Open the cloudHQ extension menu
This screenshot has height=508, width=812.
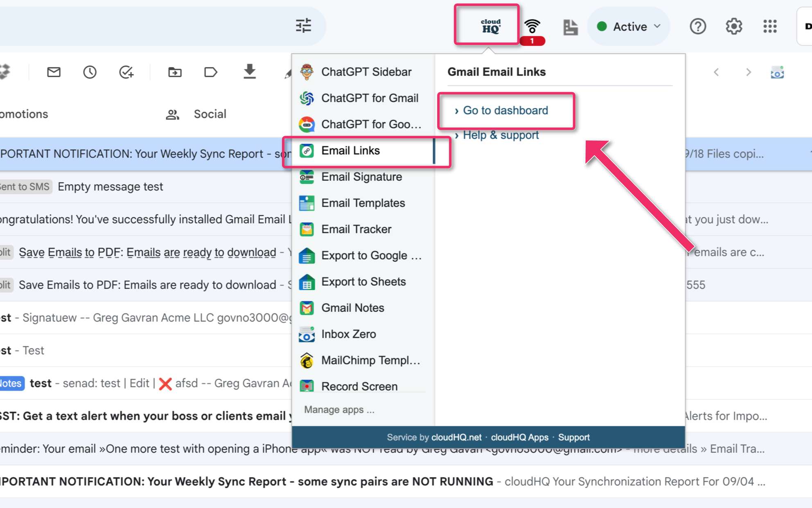(490, 26)
